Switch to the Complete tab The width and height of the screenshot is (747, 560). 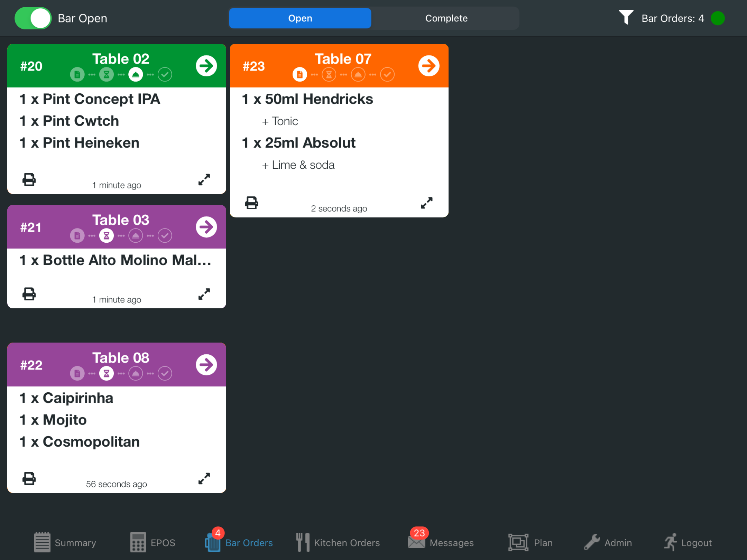(446, 18)
